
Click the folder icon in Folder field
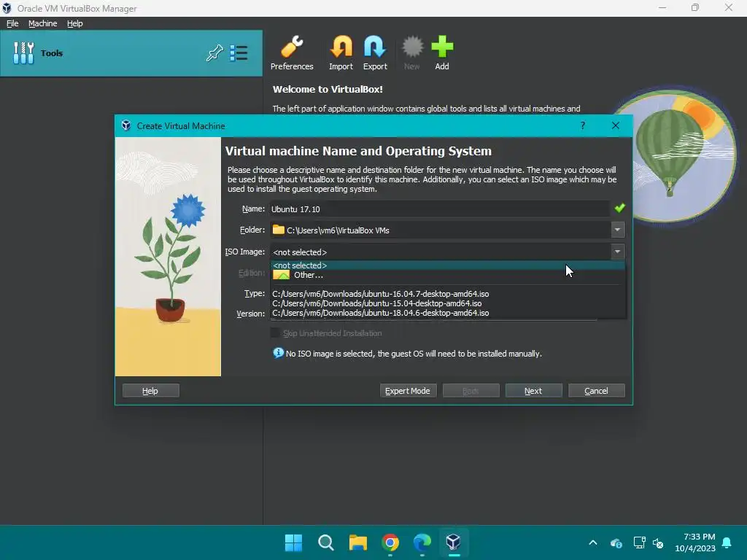[278, 230]
